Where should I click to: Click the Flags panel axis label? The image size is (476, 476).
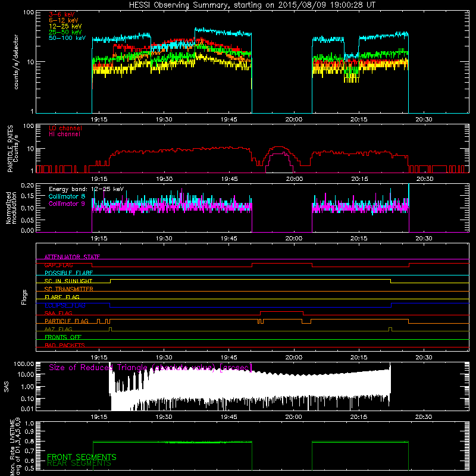pos(24,297)
